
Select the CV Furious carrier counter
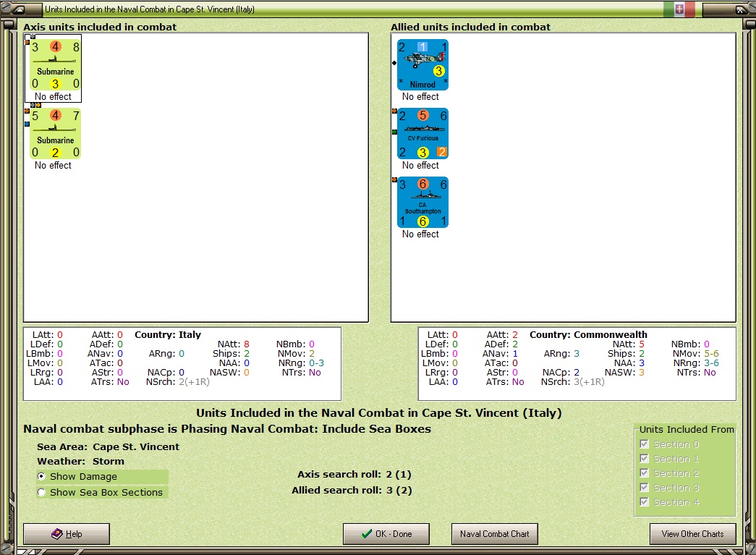422,134
